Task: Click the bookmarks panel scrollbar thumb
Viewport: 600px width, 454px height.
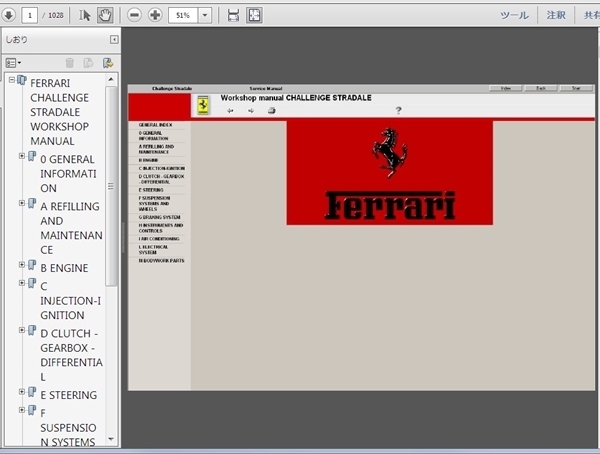Action: 111,186
